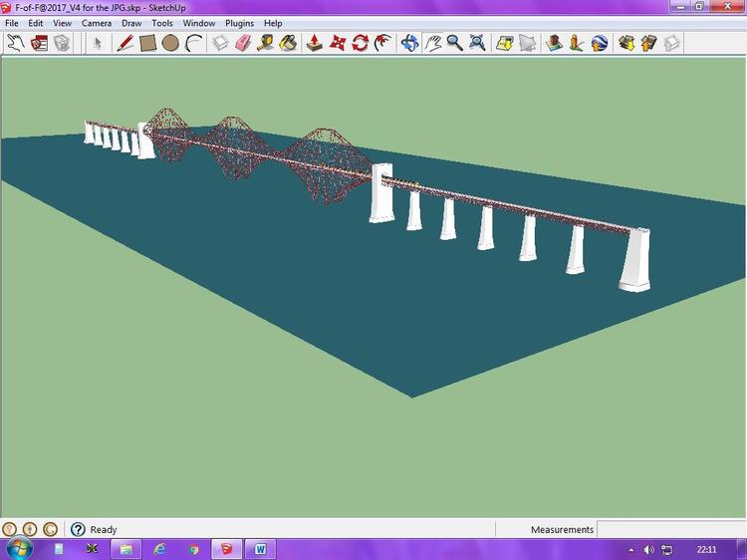Activate the Paint Bucket tool

point(288,43)
